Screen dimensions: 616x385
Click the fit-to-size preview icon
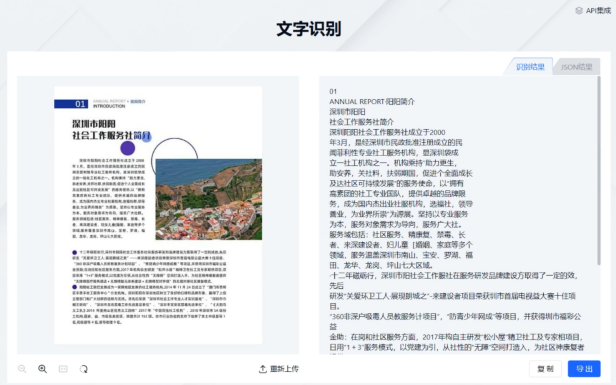point(63,369)
